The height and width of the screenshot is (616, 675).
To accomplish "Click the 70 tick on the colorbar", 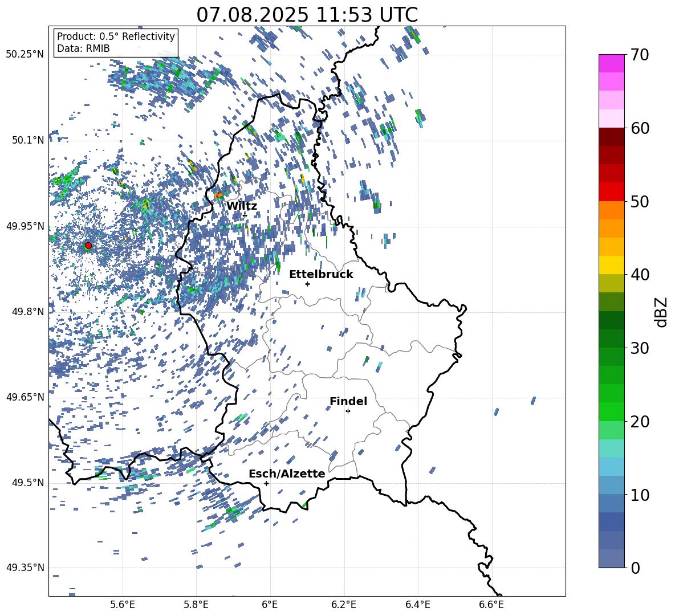I will 640,55.
